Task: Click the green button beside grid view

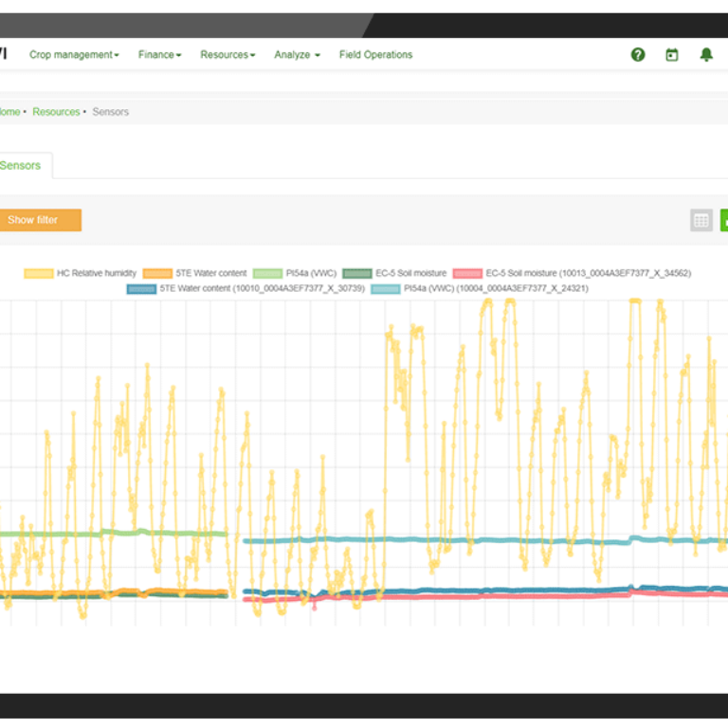Action: [x=724, y=220]
